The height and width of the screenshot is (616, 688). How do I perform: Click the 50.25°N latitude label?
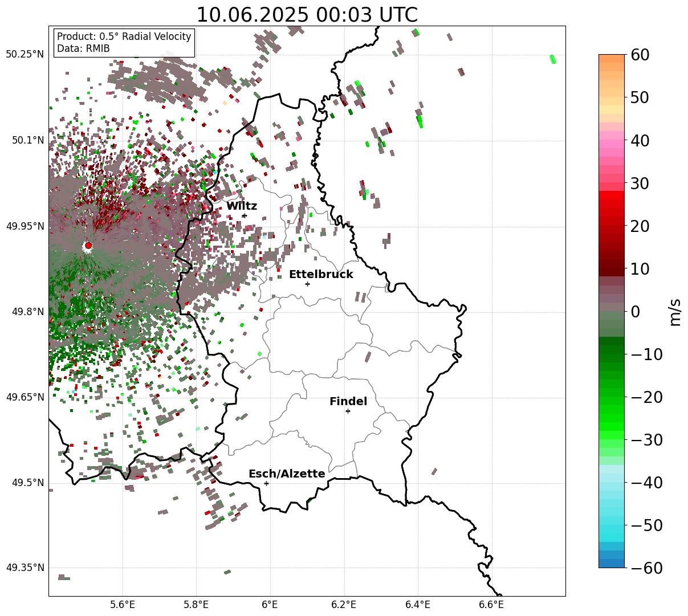pos(25,54)
